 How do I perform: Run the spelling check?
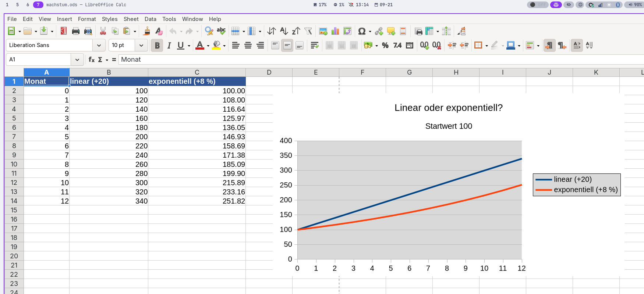pos(221,31)
